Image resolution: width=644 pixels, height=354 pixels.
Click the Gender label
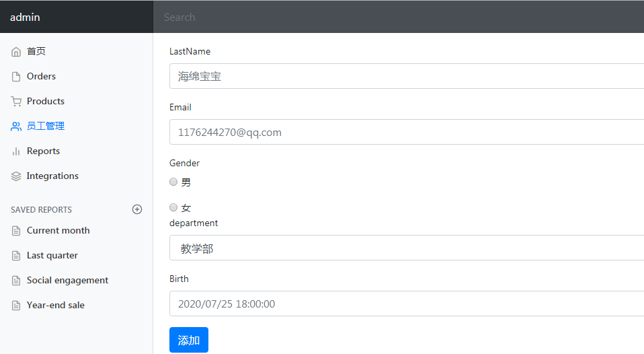pos(184,164)
